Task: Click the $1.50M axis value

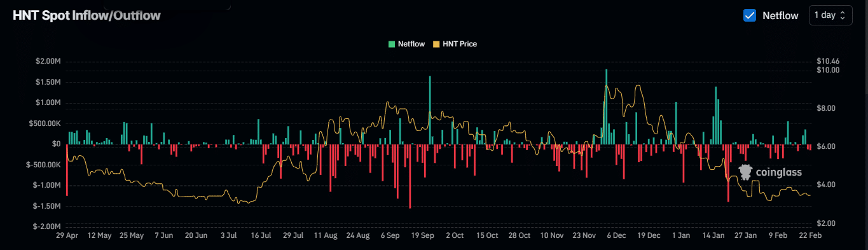Action: click(49, 82)
